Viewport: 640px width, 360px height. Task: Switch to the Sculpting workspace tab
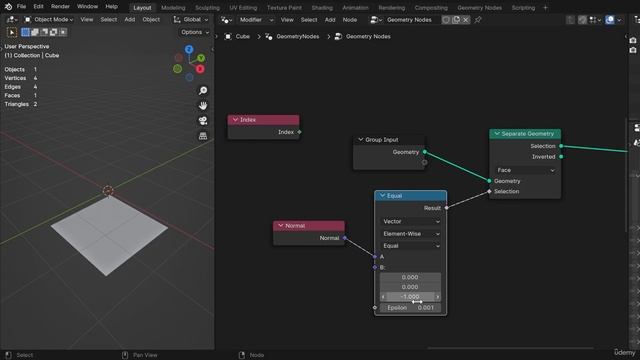pyautogui.click(x=207, y=7)
